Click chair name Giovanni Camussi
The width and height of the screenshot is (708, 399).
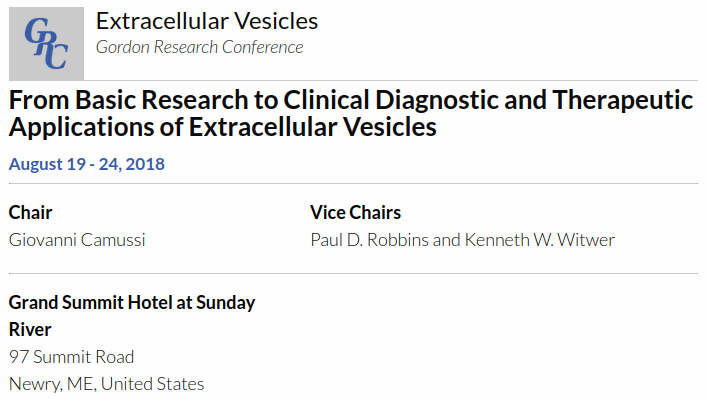pyautogui.click(x=77, y=240)
